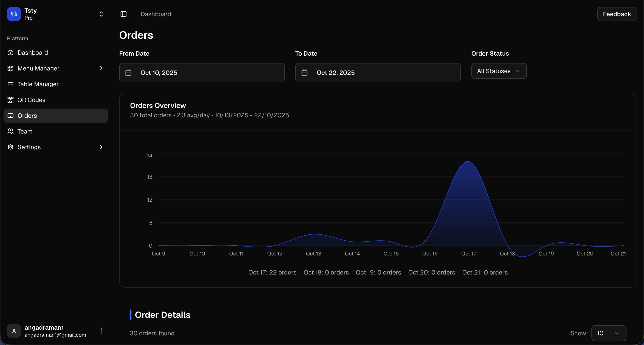
Task: Click the From Date calendar icon
Action: [129, 73]
